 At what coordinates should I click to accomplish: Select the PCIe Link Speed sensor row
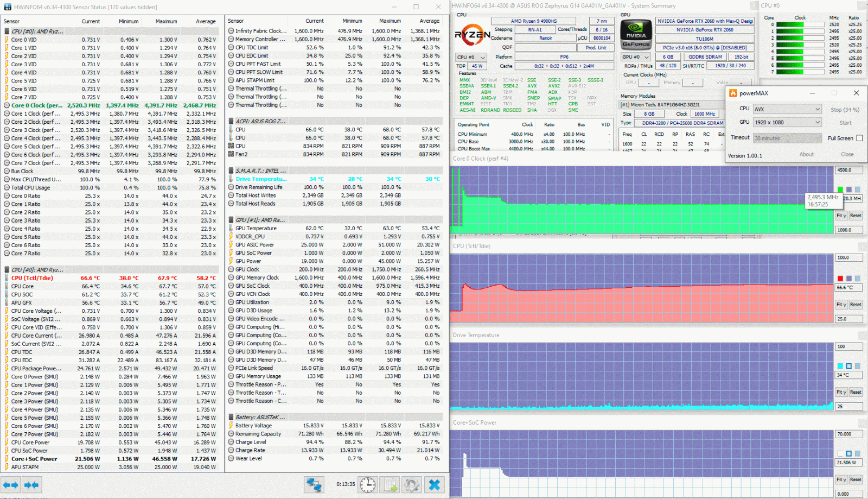point(336,368)
